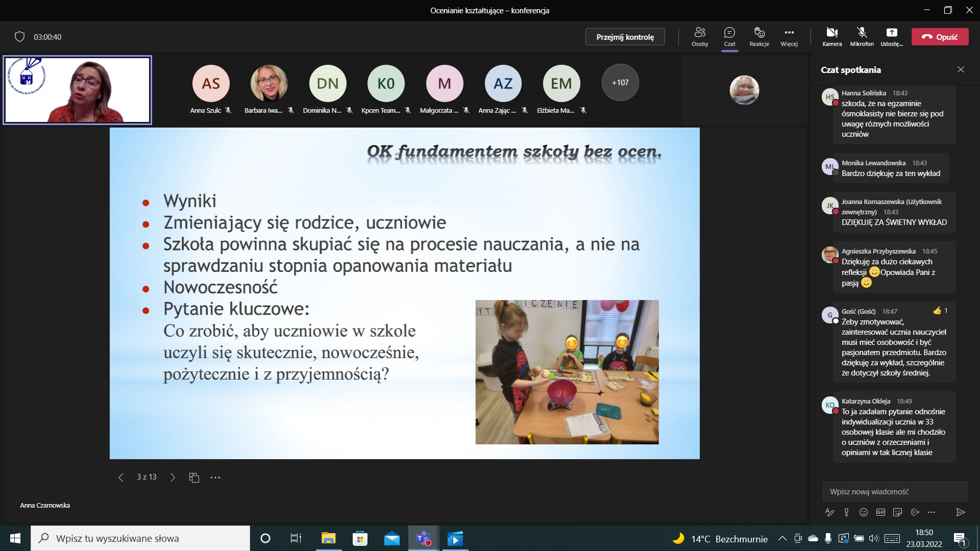The height and width of the screenshot is (551, 980).
Task: Click the message input field
Action: click(895, 491)
